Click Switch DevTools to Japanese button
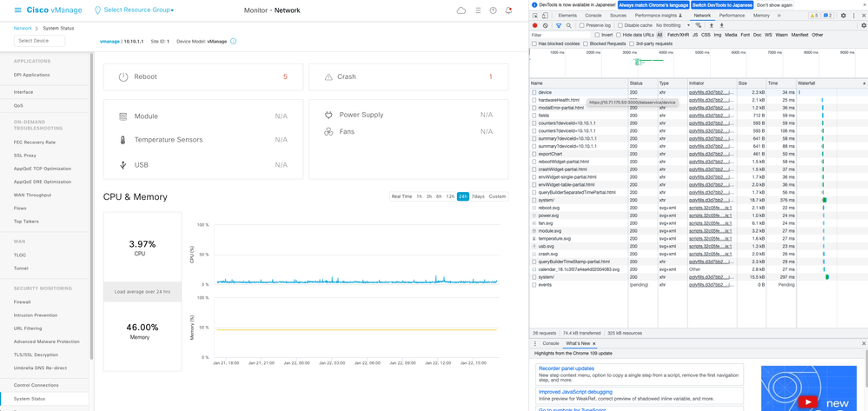Viewport: 868px width, 411px height. [722, 4]
